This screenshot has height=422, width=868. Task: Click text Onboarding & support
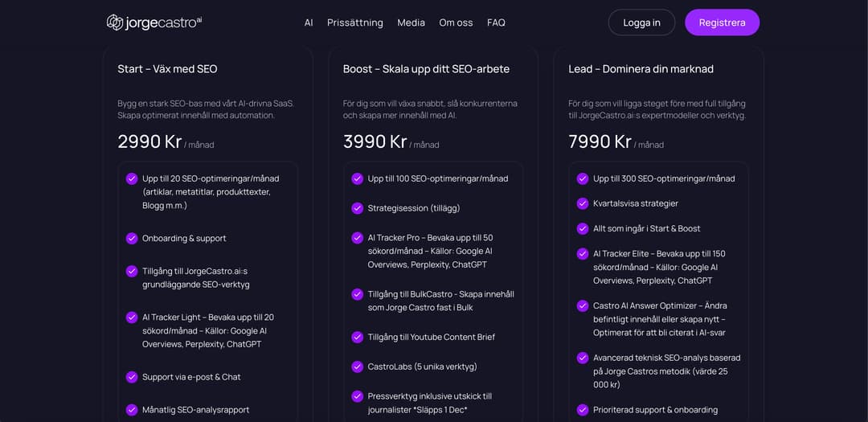tap(184, 238)
